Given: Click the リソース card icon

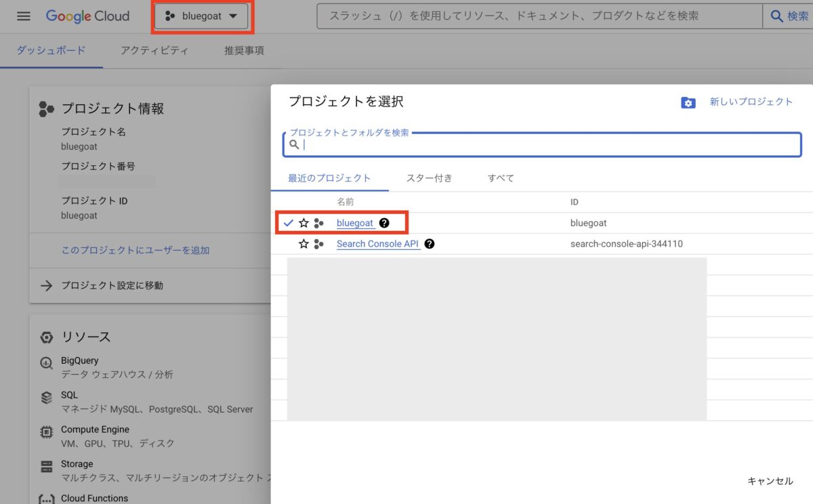Looking at the screenshot, I should (x=46, y=337).
